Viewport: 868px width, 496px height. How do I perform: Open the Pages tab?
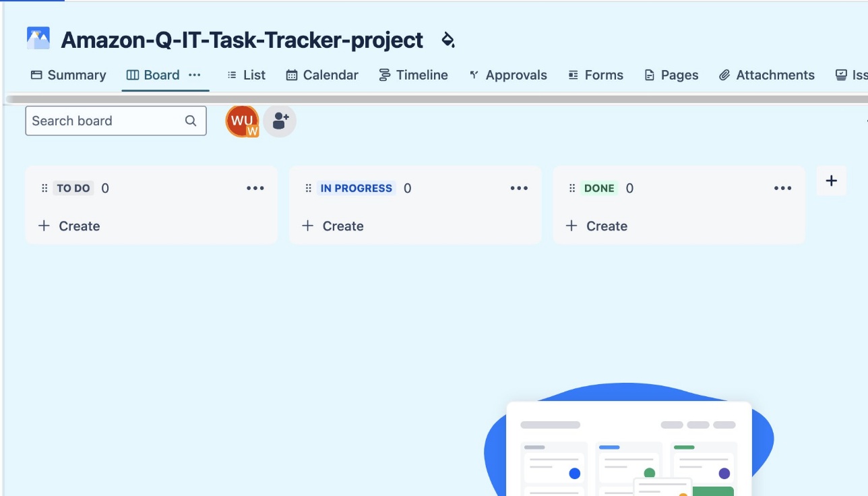click(671, 75)
